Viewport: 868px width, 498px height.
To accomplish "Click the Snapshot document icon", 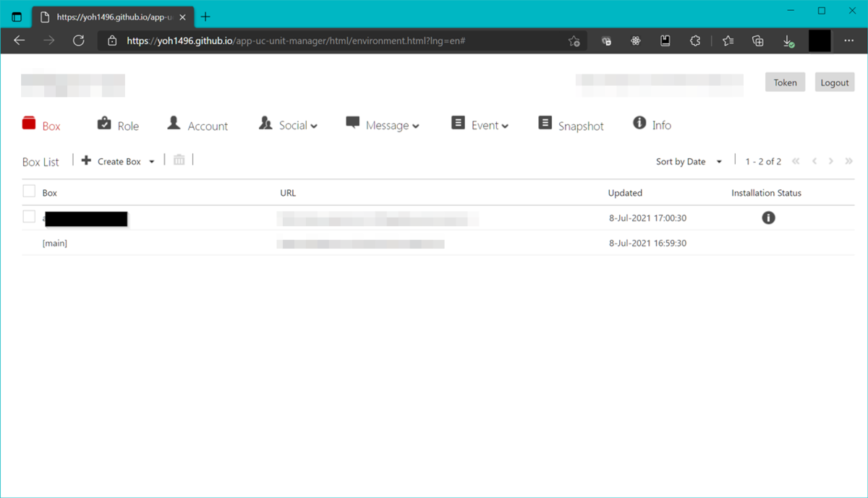I will coord(545,123).
